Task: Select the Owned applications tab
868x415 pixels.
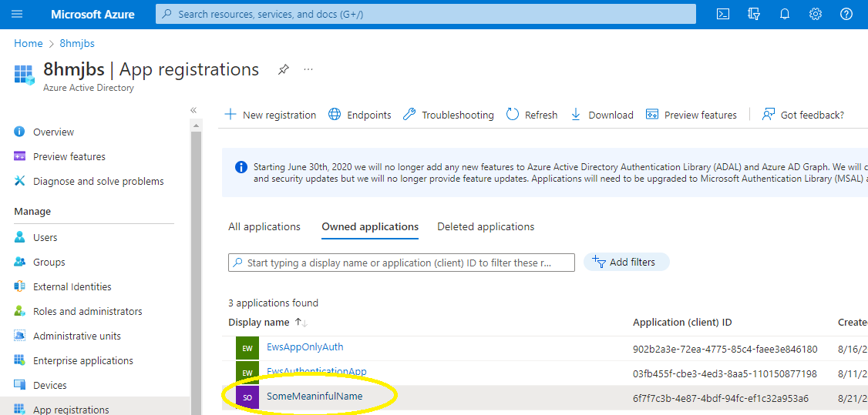Action: tap(370, 226)
